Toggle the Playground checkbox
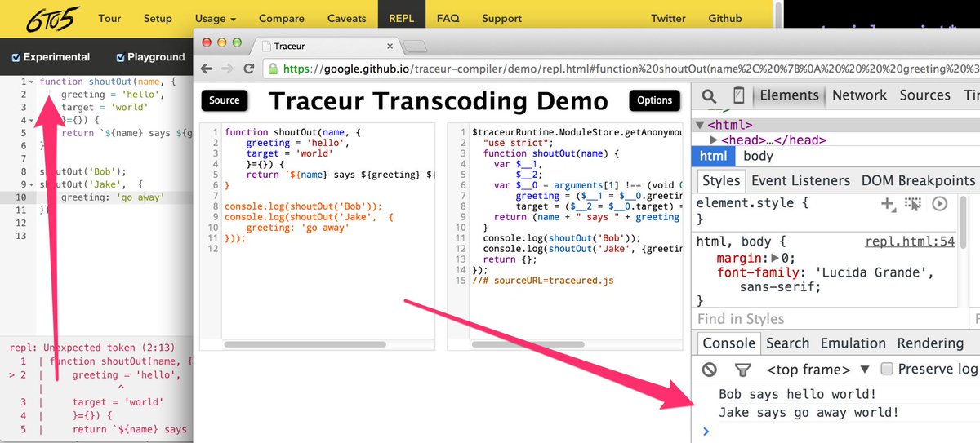 tap(121, 57)
